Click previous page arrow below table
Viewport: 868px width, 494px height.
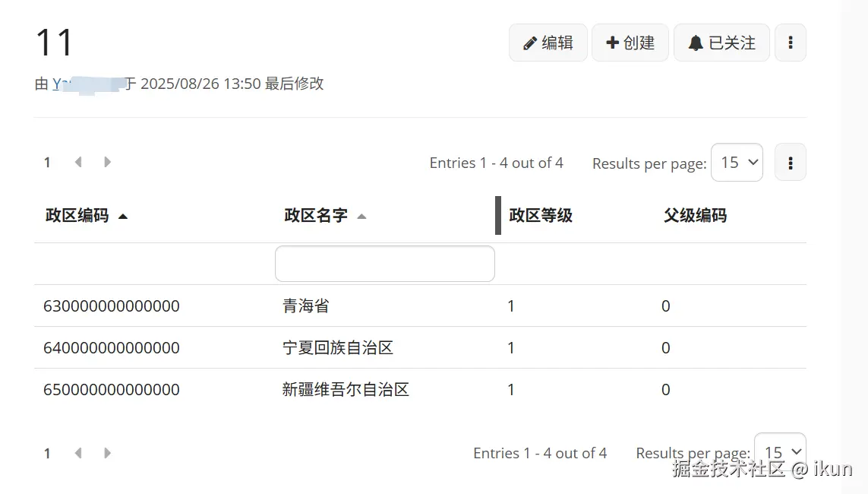click(77, 453)
